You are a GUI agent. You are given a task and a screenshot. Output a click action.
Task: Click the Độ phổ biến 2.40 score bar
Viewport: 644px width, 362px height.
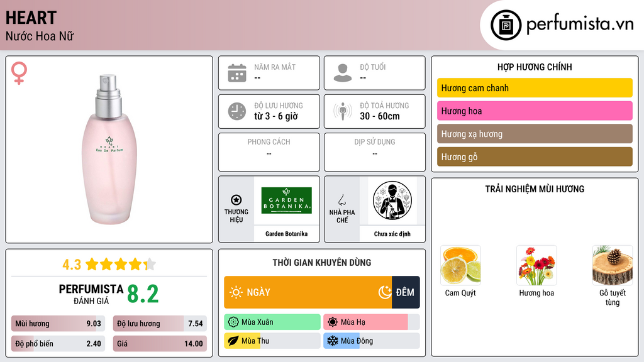pos(58,344)
